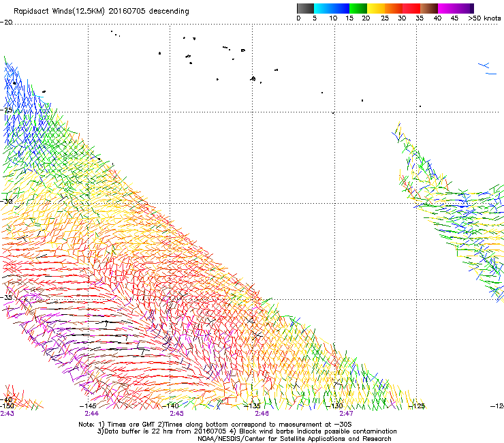Click the orange 25-30 knots legend segment
The height and width of the screenshot is (443, 504).
[x=394, y=8]
